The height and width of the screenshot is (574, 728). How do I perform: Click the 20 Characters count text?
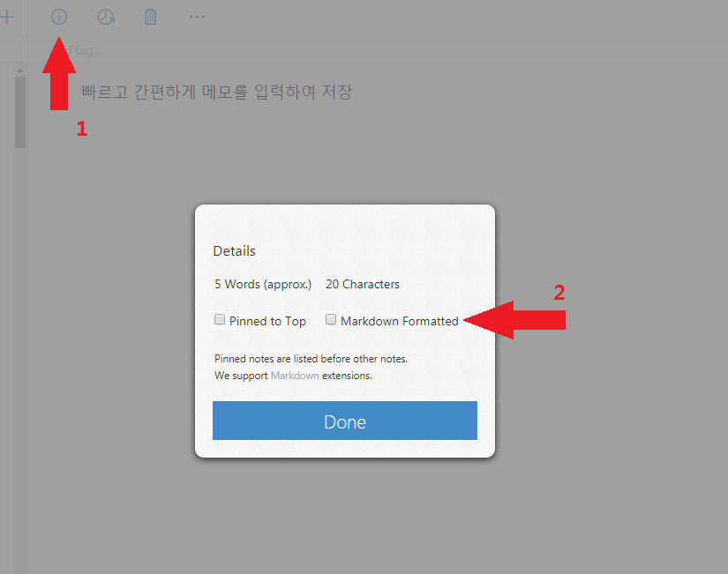(363, 284)
